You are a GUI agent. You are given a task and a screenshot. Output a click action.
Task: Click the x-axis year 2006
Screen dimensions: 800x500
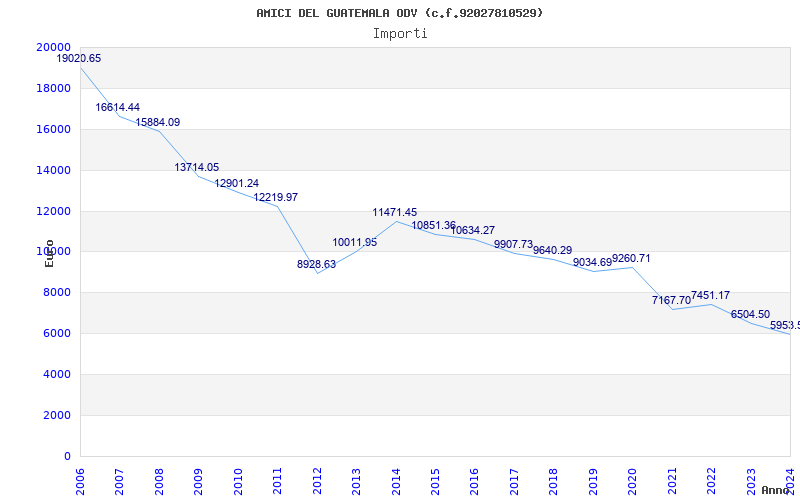point(80,481)
